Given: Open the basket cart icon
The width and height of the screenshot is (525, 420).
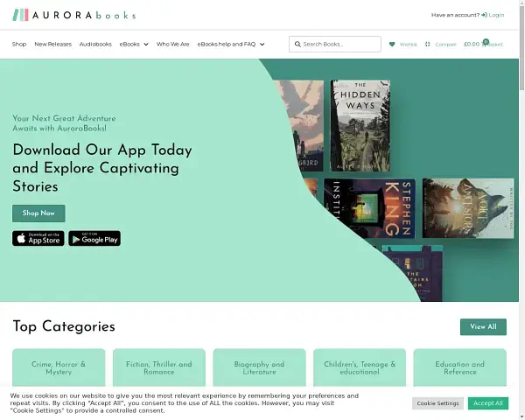Looking at the screenshot, I should tap(484, 44).
